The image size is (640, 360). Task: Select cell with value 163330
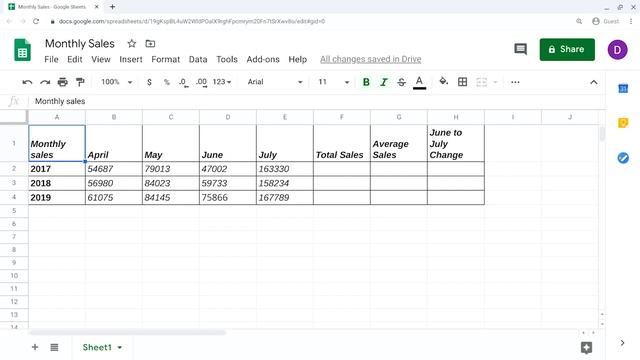(284, 169)
